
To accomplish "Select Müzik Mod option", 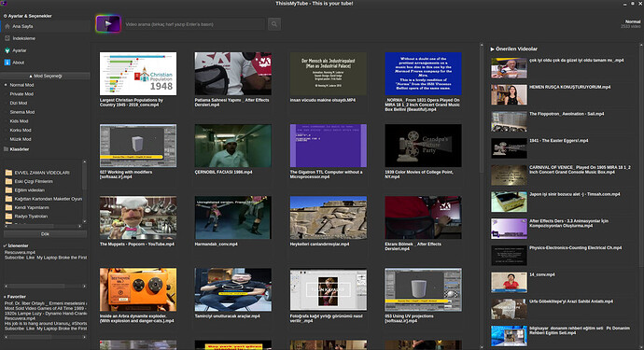I will click(x=21, y=139).
